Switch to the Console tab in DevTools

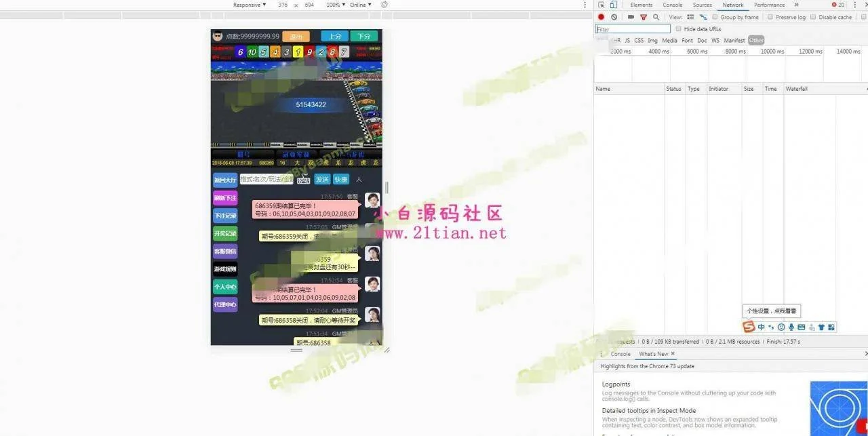672,5
